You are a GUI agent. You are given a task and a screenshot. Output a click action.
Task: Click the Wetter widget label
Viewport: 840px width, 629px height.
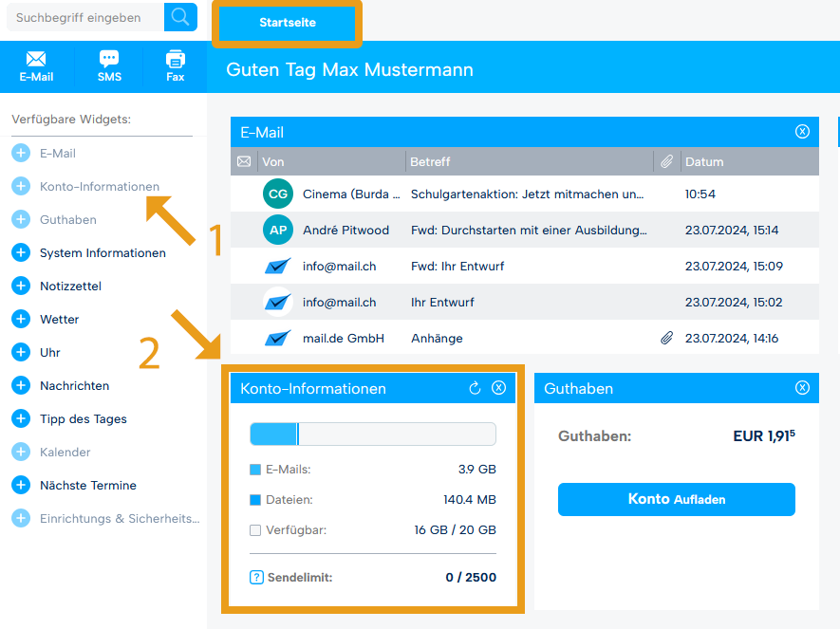(60, 319)
